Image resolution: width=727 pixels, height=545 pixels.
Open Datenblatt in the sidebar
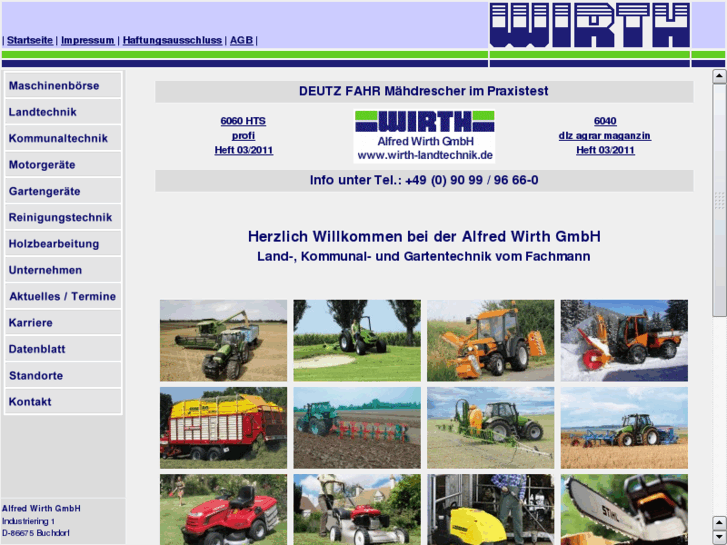pyautogui.click(x=63, y=349)
